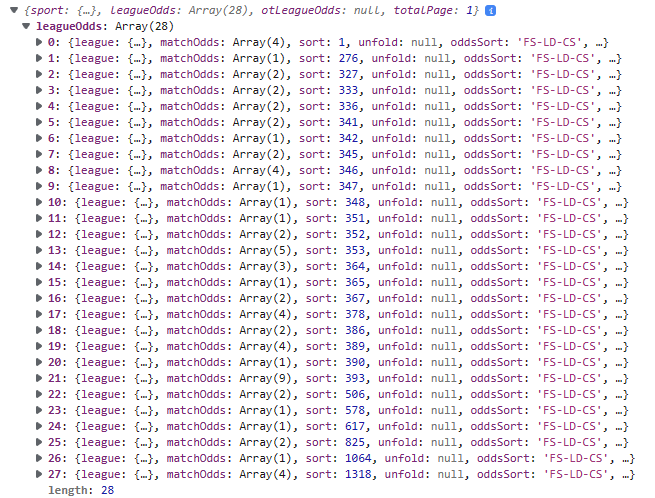Click 'Array(3)' matchOdds value in entry 14
Image resolution: width=655 pixels, height=498 pixels.
pos(265,266)
